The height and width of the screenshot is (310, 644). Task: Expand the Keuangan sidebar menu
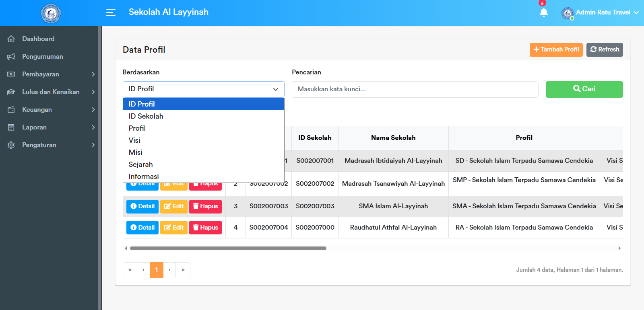tap(51, 110)
